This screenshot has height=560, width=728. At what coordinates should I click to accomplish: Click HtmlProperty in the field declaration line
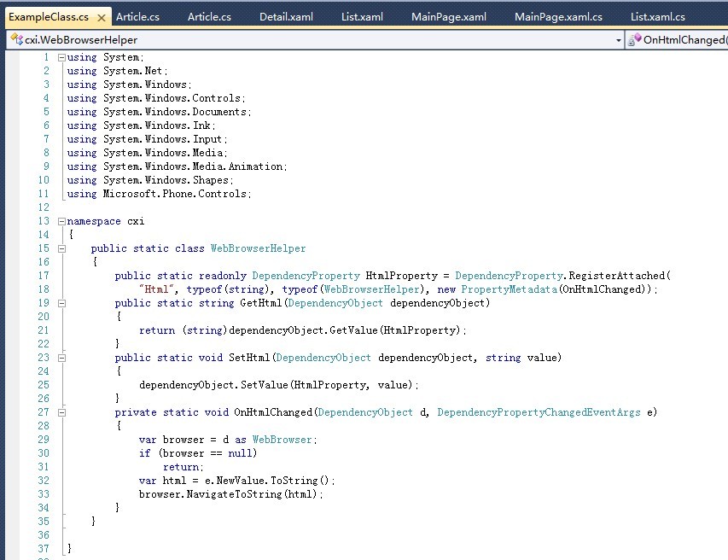(402, 276)
